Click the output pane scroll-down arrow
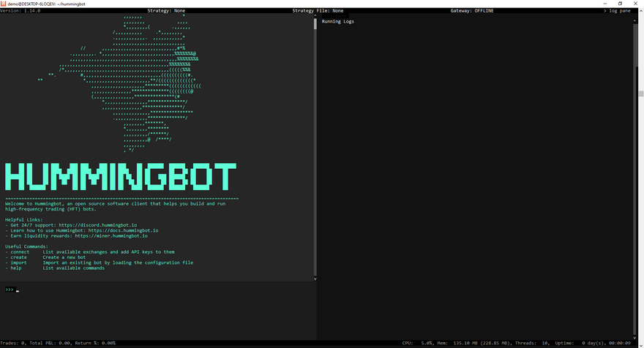This screenshot has width=644, height=348. 315,279
